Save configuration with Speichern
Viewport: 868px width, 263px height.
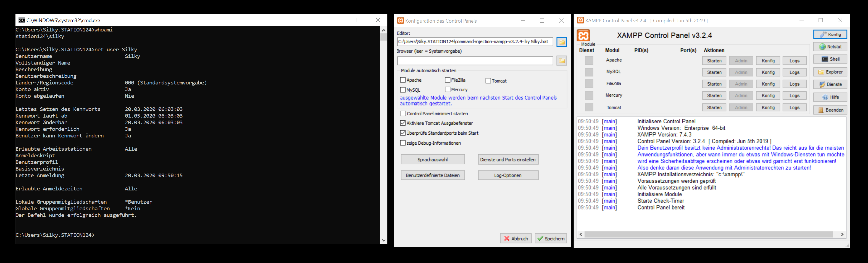pos(551,238)
